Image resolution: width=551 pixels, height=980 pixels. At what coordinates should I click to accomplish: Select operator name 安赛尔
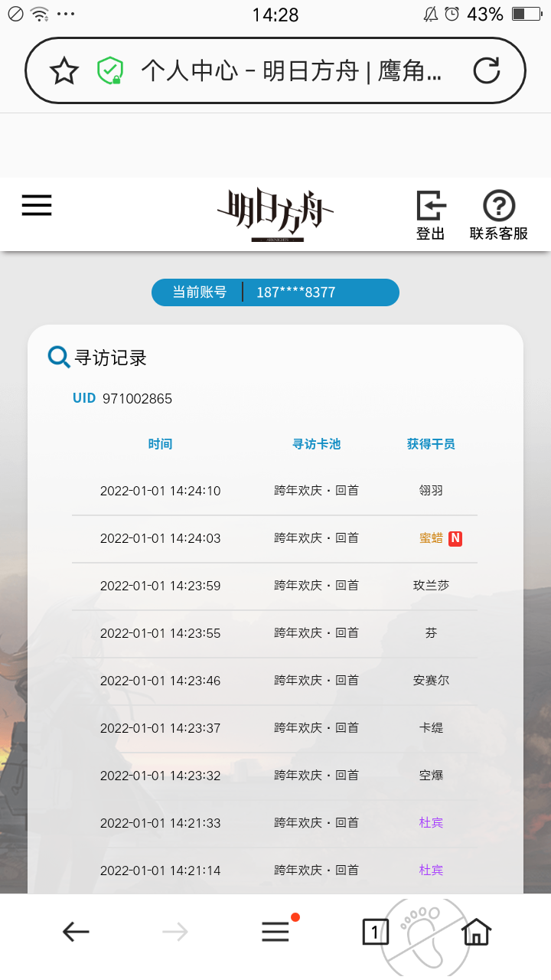click(431, 681)
